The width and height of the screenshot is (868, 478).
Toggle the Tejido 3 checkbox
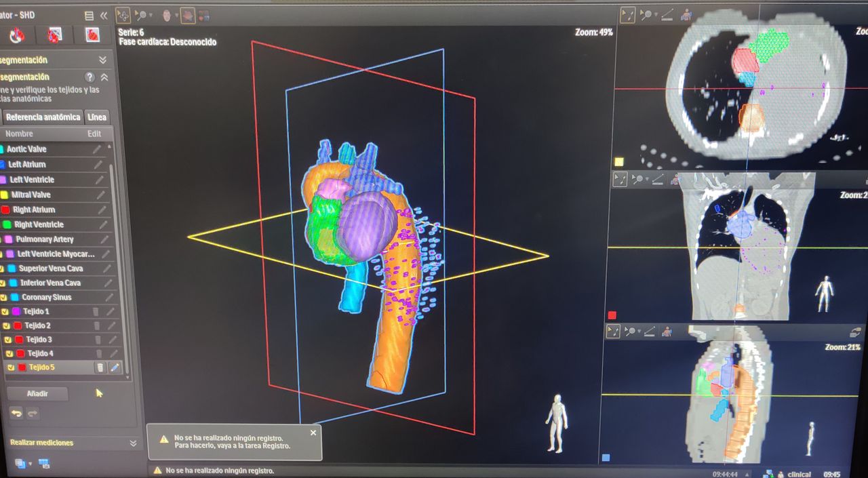pos(7,340)
